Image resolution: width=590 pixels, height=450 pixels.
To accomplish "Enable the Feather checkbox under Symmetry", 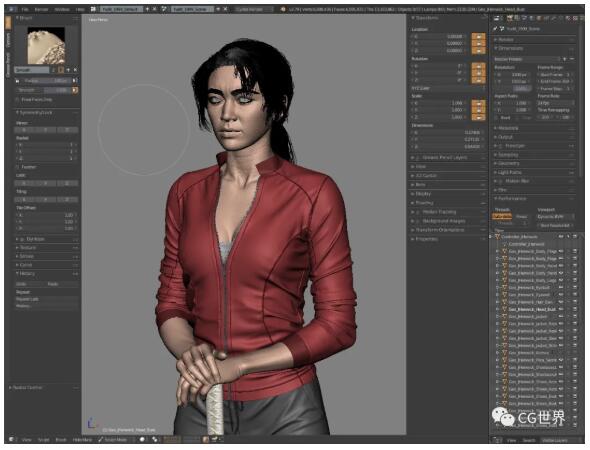I will (17, 167).
